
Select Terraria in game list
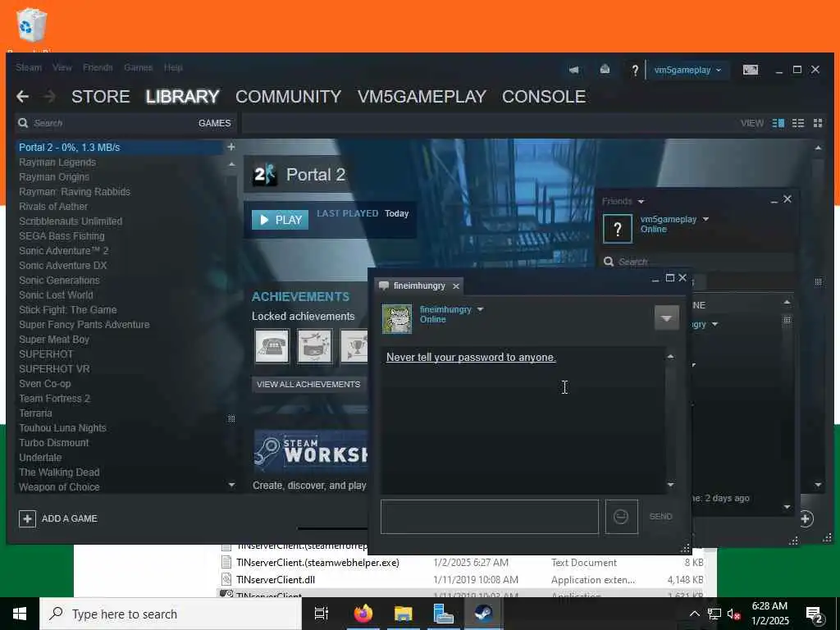35,413
